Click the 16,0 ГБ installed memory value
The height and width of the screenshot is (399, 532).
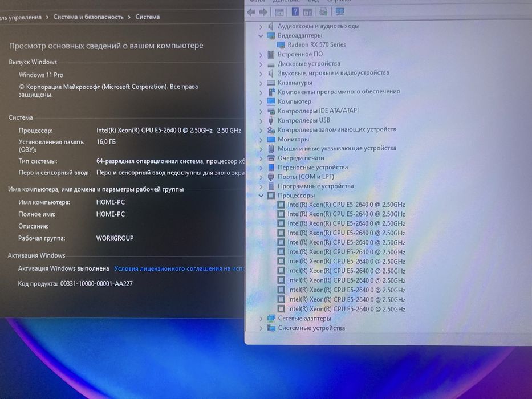click(106, 141)
